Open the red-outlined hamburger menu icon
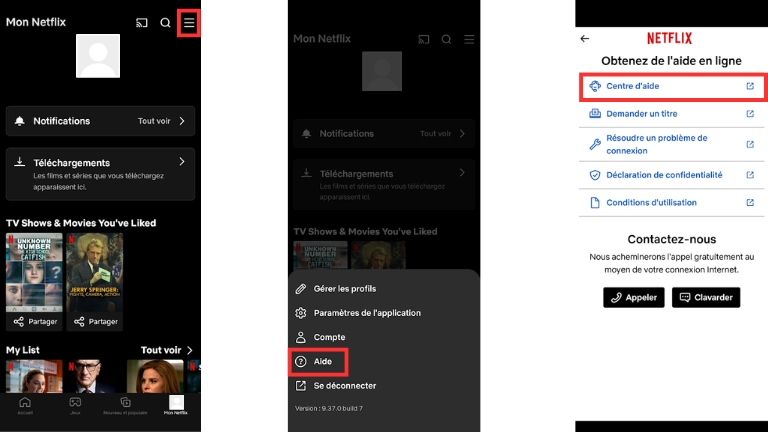Screen dimensions: 768x432 pos(189,22)
